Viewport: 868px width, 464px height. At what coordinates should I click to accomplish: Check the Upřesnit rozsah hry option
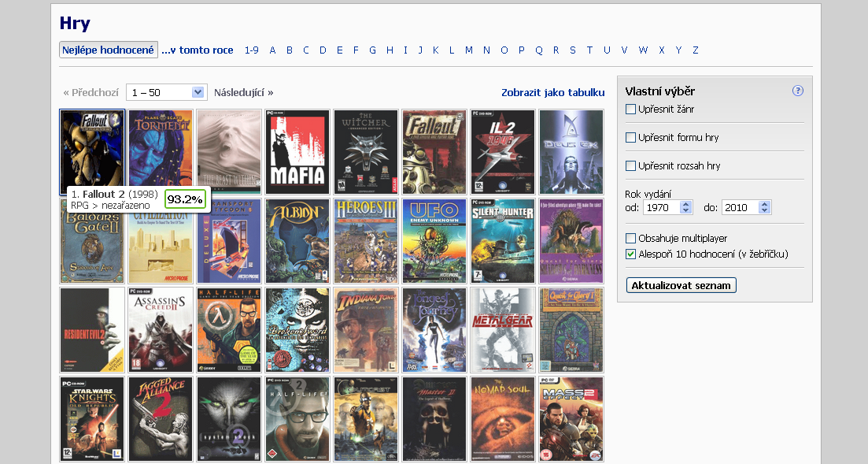tap(630, 165)
